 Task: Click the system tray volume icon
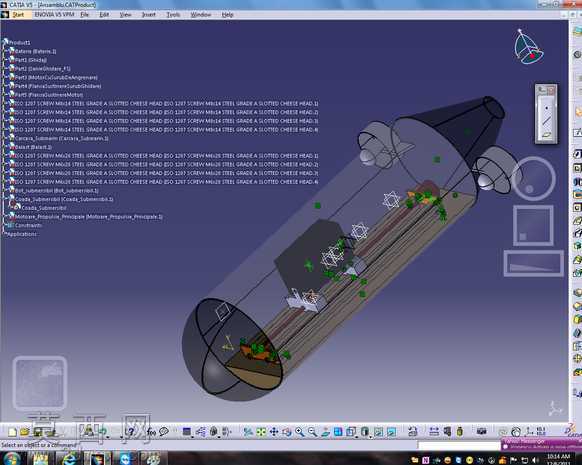[x=535, y=461]
